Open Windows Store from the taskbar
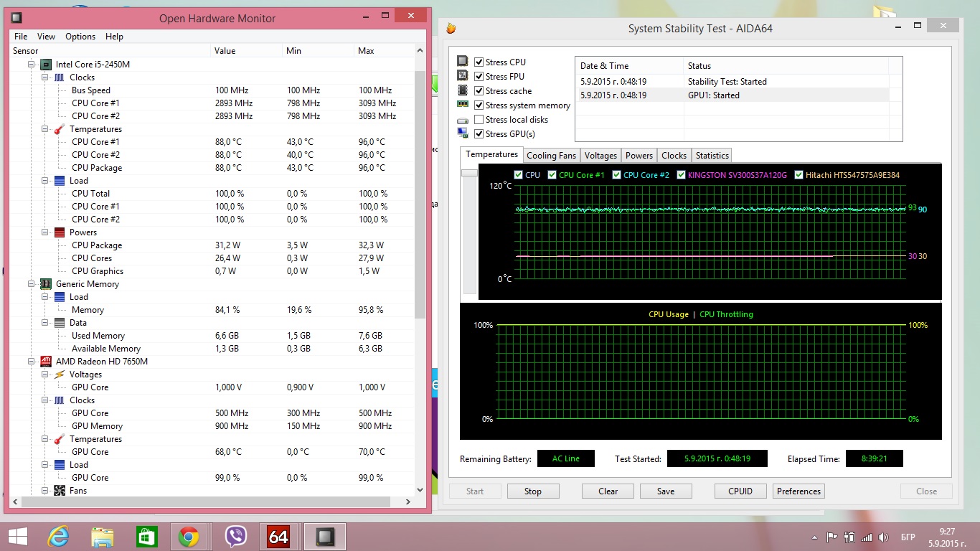The height and width of the screenshot is (551, 980). pyautogui.click(x=146, y=537)
